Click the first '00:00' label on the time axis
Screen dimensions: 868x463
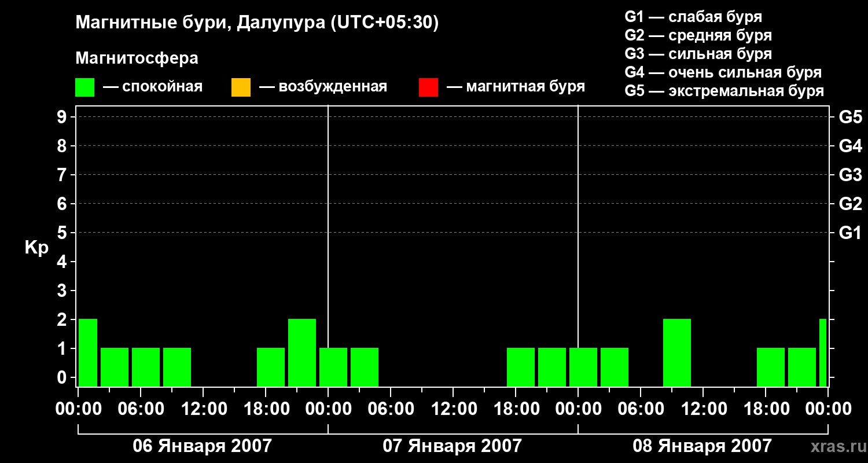pyautogui.click(x=78, y=409)
